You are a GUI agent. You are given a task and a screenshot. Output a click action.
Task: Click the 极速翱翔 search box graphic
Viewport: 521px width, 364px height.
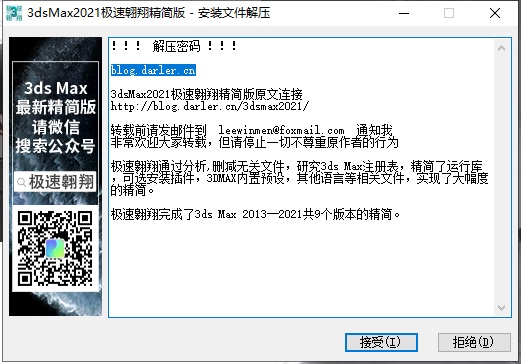tap(55, 182)
